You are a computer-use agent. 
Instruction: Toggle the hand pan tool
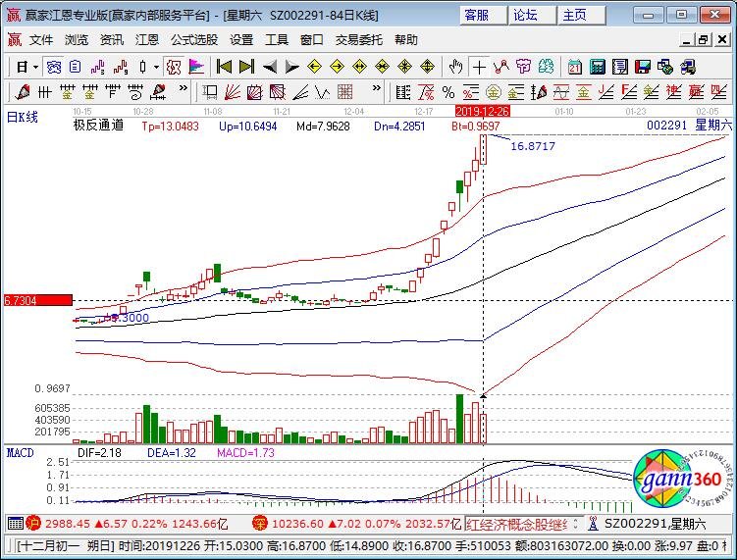455,67
